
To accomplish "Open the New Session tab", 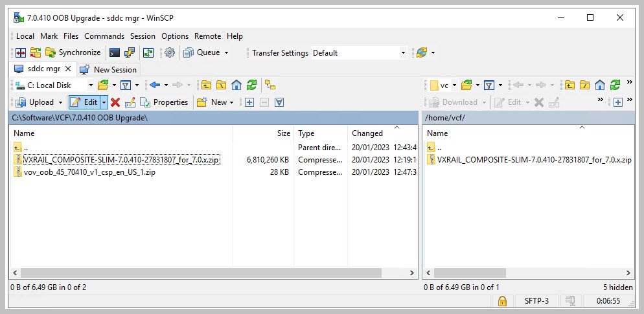I will (108, 69).
